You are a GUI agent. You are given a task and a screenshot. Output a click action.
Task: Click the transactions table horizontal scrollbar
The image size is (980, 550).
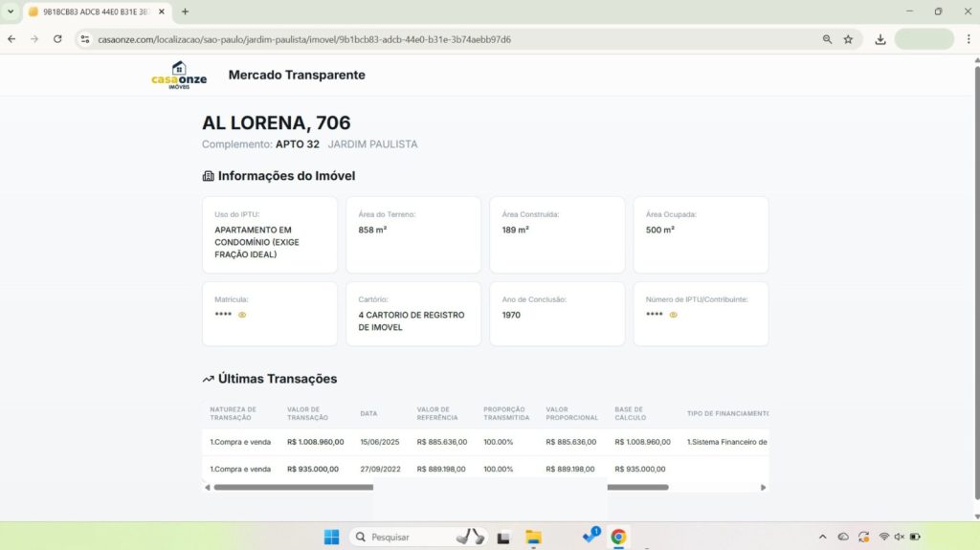point(292,487)
